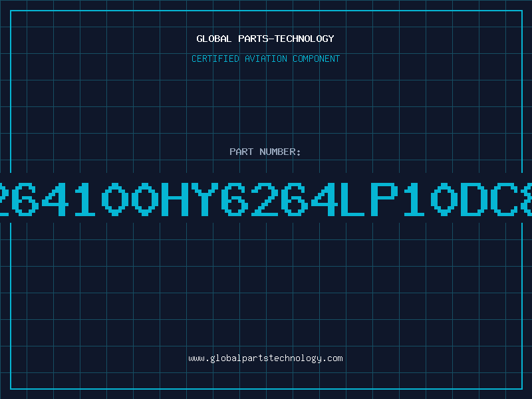Click the 'PART NUMBER:' label
This screenshot has height=399, width=532.
(265, 152)
